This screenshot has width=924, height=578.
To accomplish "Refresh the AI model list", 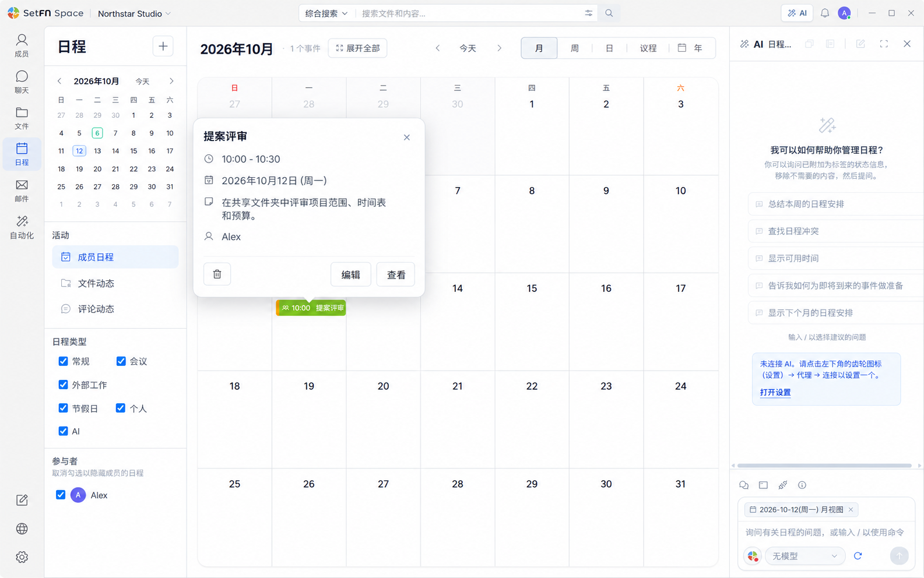I will (x=858, y=556).
